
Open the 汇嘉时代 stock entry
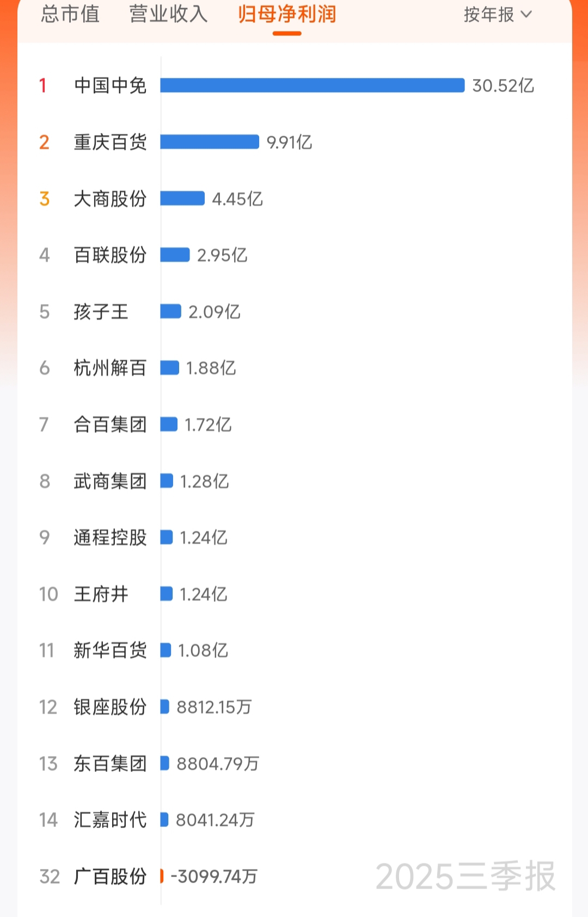click(x=110, y=820)
